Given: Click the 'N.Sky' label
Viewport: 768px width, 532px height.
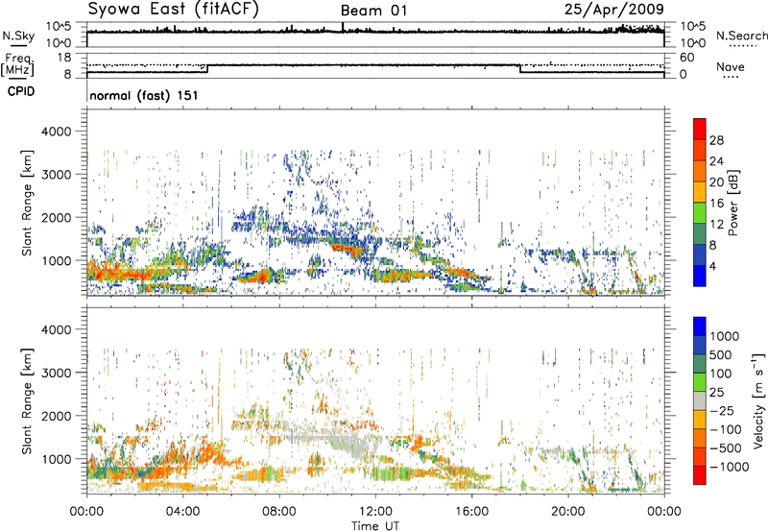Looking at the screenshot, I should [x=18, y=36].
